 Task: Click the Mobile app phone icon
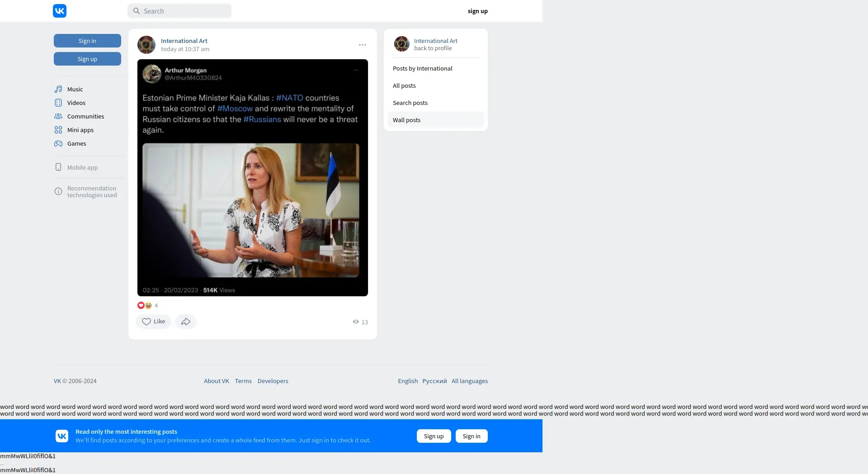pos(58,167)
